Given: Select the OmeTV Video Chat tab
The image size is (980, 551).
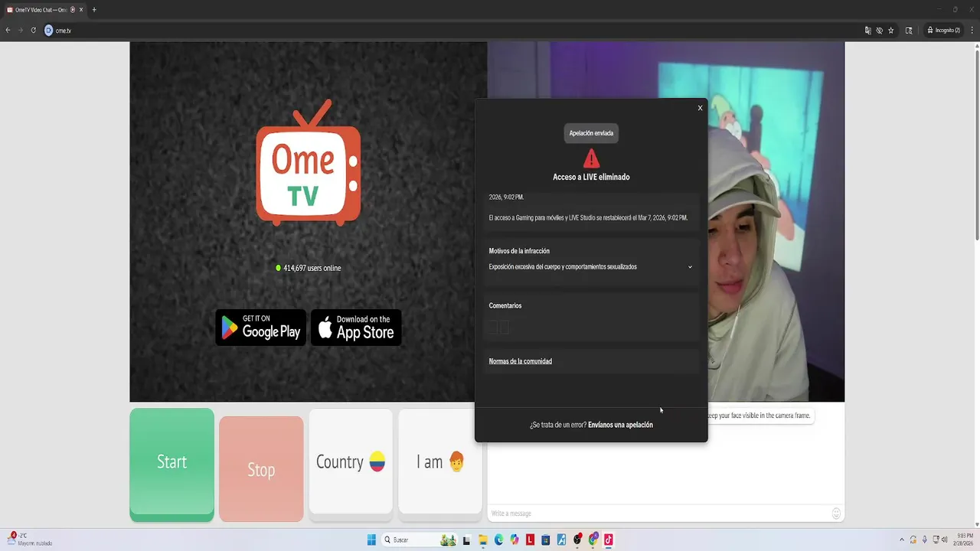Looking at the screenshot, I should [x=44, y=10].
